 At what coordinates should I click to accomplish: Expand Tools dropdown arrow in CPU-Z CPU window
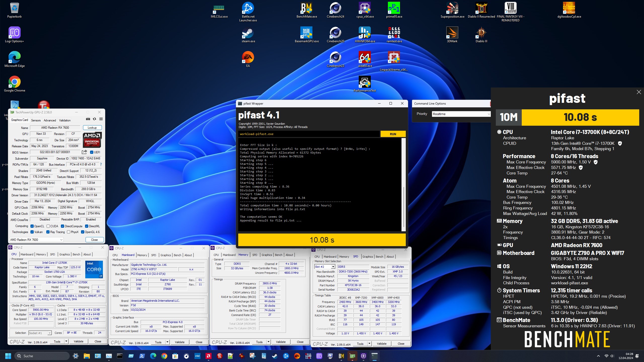[66, 341]
